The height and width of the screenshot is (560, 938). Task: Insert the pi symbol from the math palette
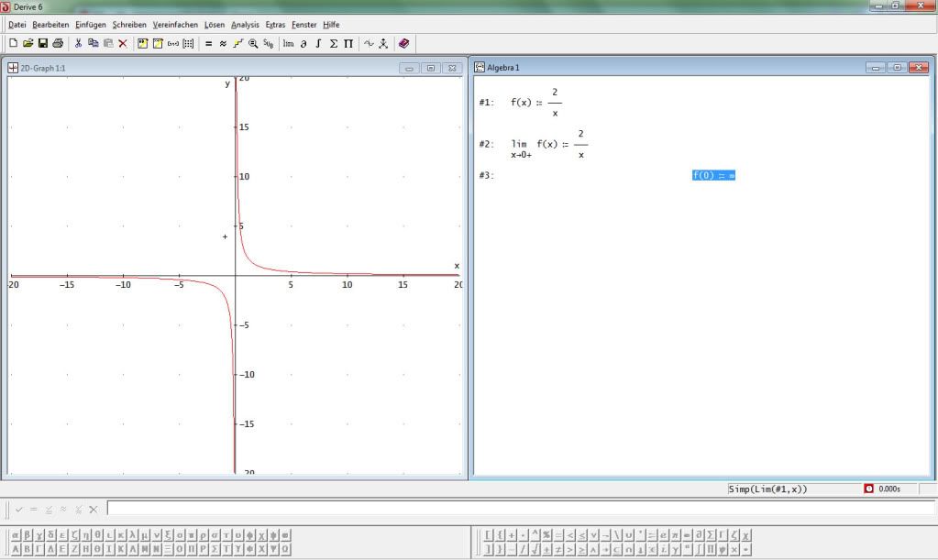675,535
